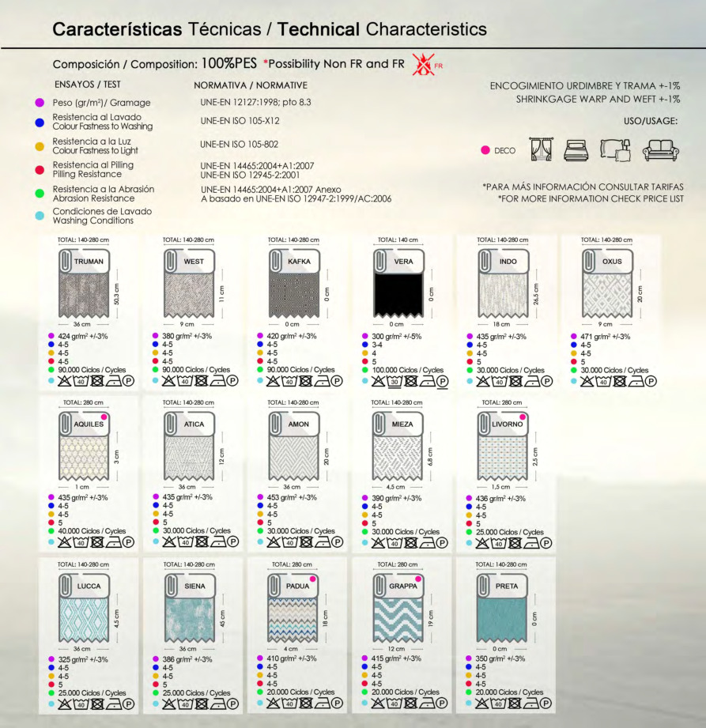
Task: Click the green Abrasion Resistance legend dot
Action: (x=40, y=193)
